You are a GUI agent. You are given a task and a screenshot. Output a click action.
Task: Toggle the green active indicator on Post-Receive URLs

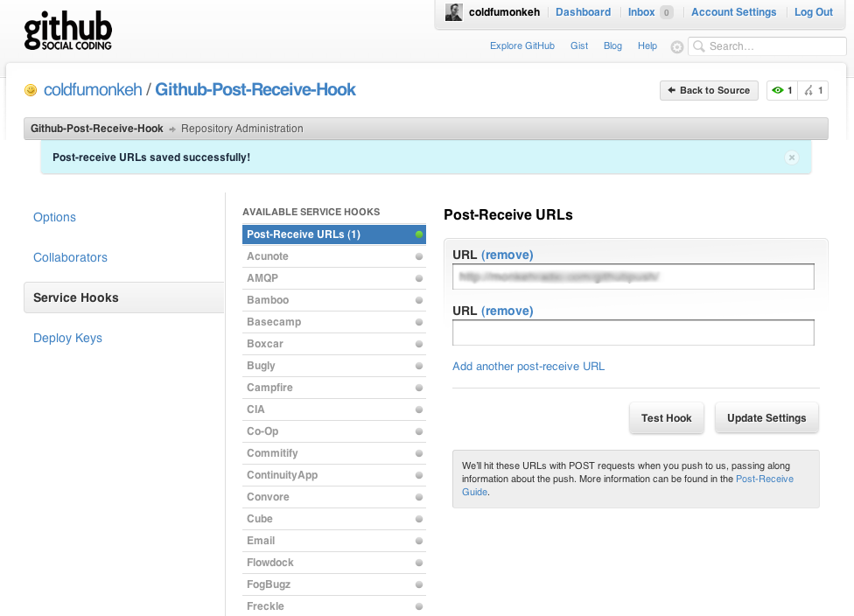click(x=419, y=234)
